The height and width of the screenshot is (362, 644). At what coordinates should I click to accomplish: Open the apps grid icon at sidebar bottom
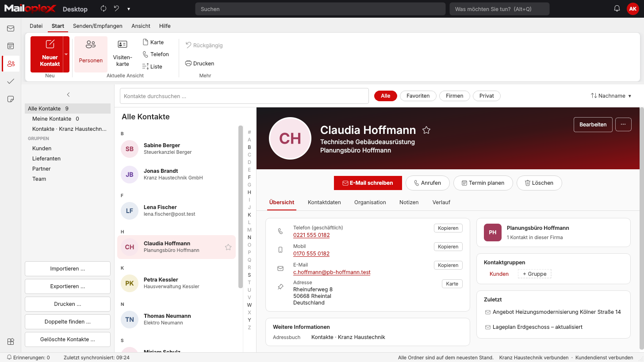click(x=11, y=341)
